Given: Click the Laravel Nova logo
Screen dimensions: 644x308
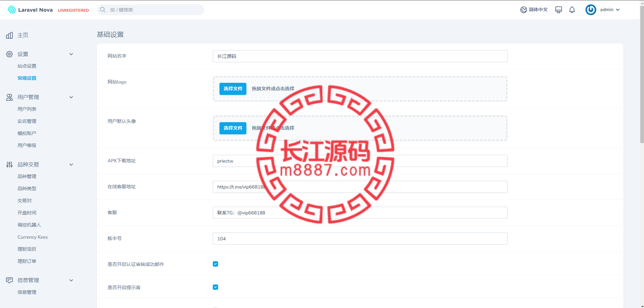Looking at the screenshot, I should click(30, 10).
